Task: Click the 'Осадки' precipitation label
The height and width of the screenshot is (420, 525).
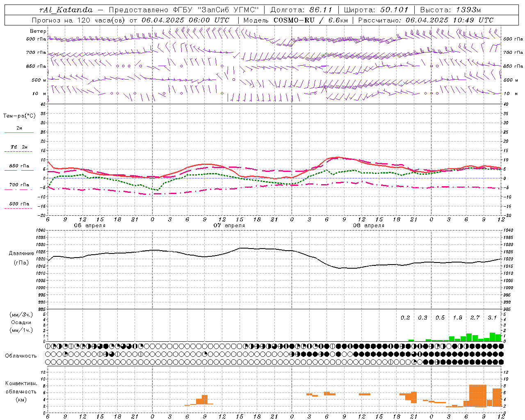Action: tap(21, 322)
